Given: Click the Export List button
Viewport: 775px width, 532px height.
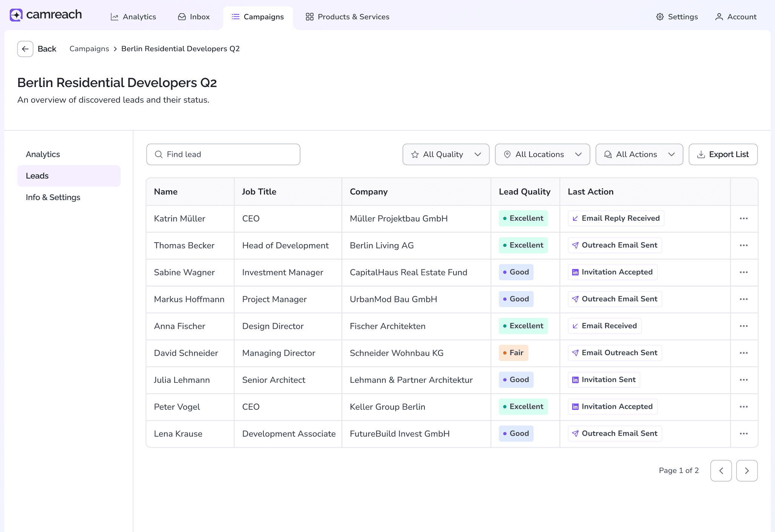Looking at the screenshot, I should 723,154.
